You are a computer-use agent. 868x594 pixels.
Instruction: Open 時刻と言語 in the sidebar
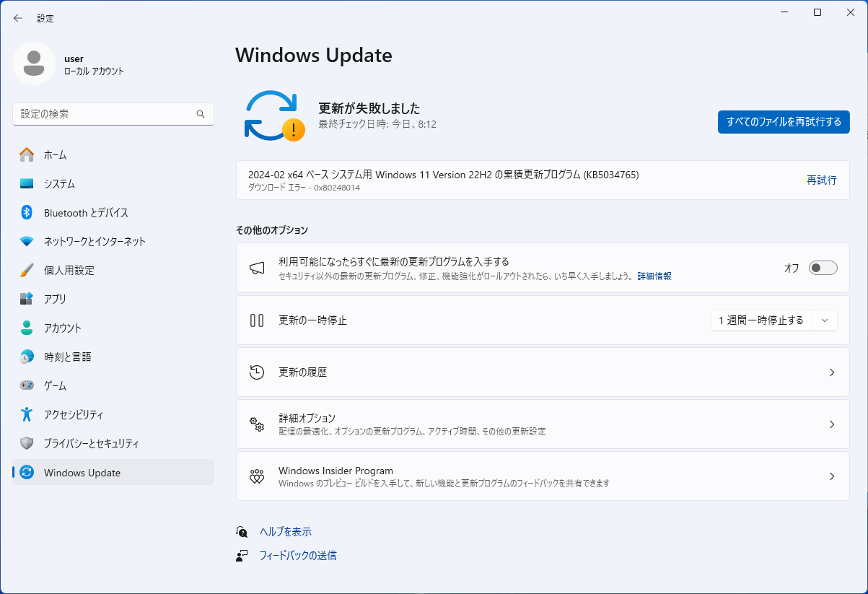113,357
